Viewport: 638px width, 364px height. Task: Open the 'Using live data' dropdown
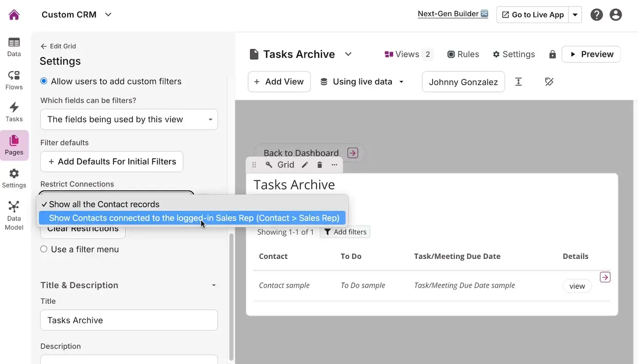coord(362,82)
